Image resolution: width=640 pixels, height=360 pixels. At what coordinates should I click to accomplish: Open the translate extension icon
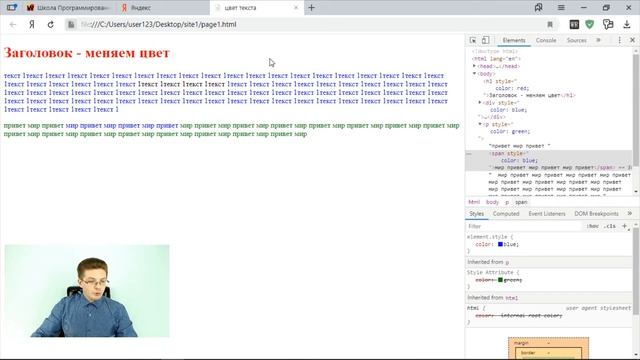pyautogui.click(x=608, y=24)
